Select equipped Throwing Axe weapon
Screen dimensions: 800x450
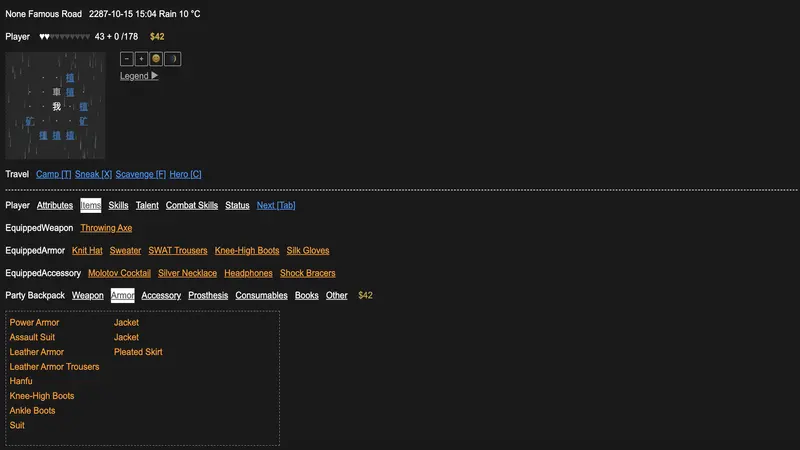click(x=106, y=228)
